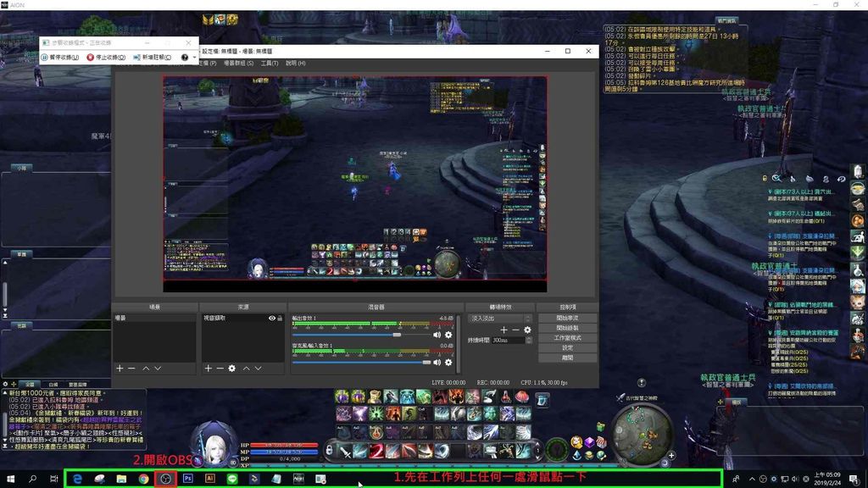Screen dimensions: 868x488
Task: Click 離開 exit button in OBS
Action: click(567, 358)
